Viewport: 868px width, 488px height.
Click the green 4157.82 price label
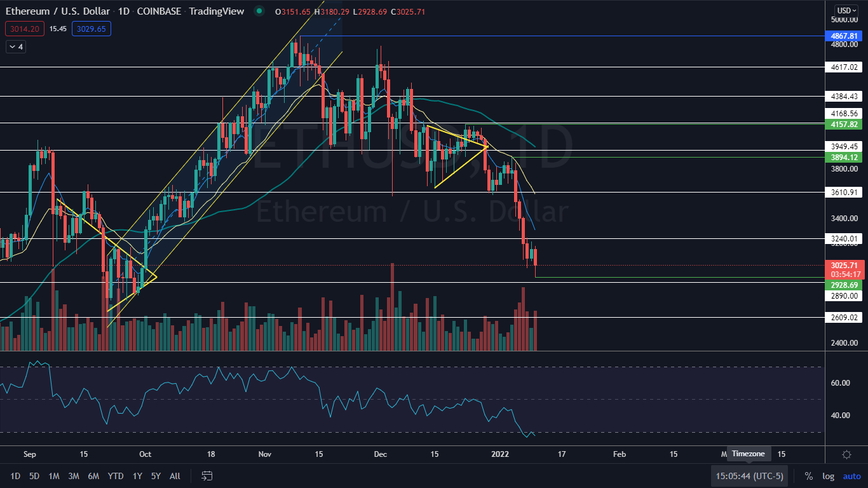843,125
